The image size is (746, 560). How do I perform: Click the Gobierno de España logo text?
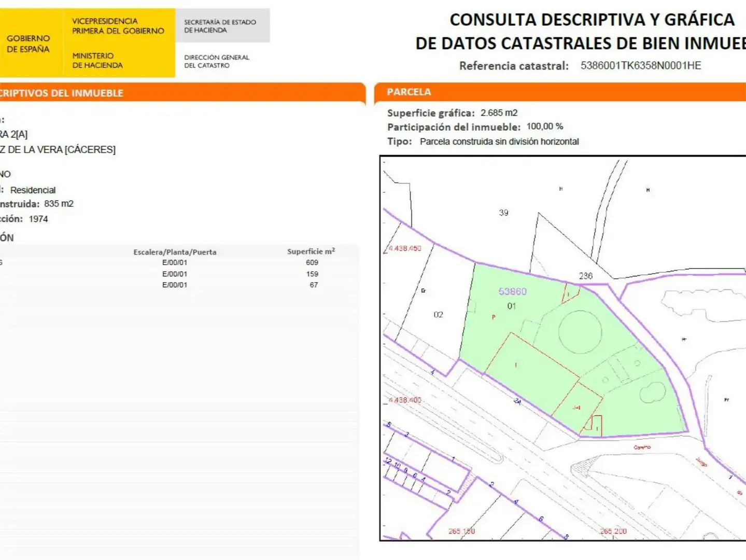click(x=28, y=44)
